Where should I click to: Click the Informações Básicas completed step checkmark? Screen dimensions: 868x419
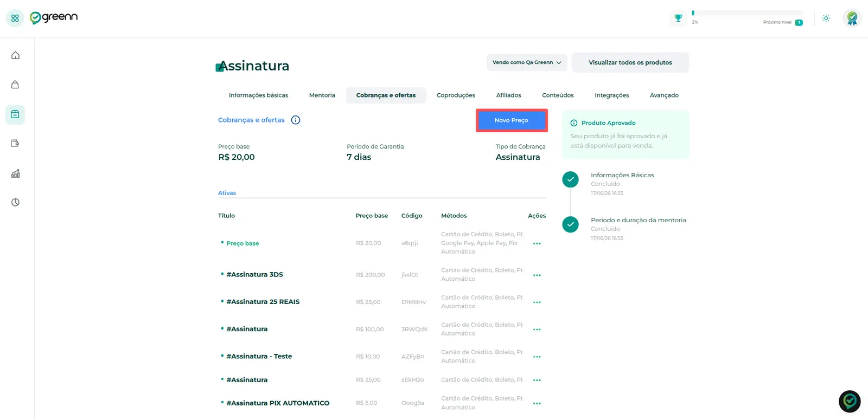pos(570,179)
